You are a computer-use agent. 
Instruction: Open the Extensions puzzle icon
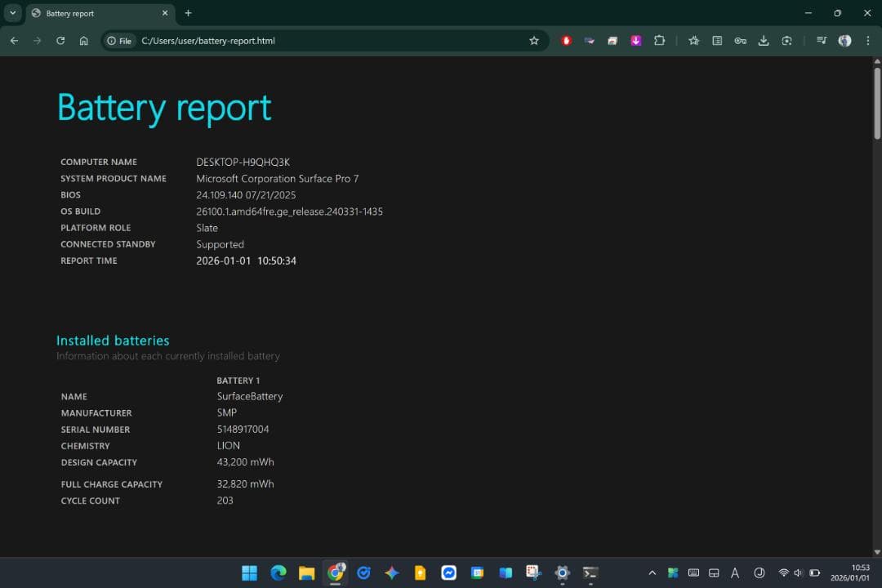660,40
